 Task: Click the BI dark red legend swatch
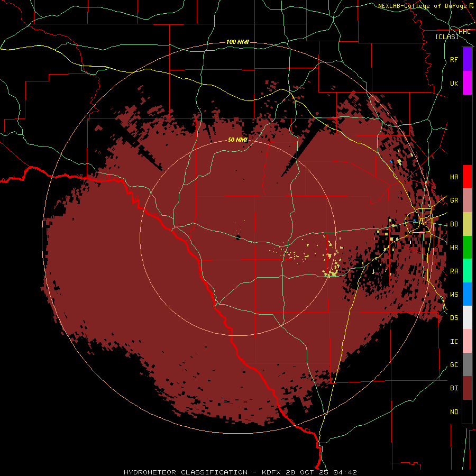point(467,388)
